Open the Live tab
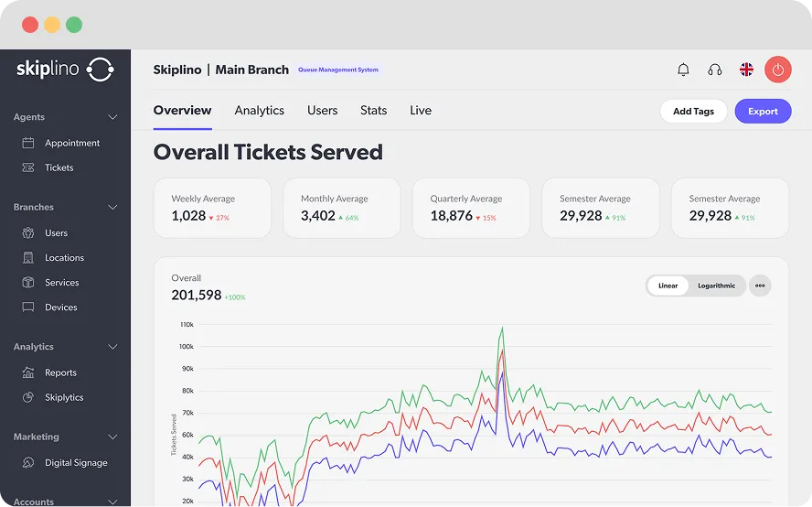Screen dimensions: 812x507 point(421,111)
